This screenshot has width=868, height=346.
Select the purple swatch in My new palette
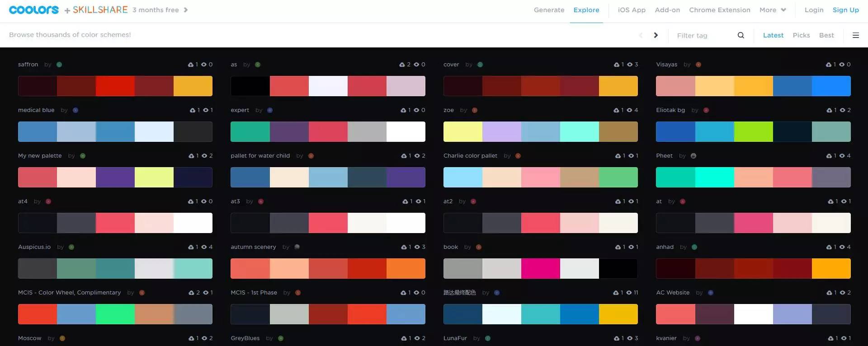(x=115, y=177)
